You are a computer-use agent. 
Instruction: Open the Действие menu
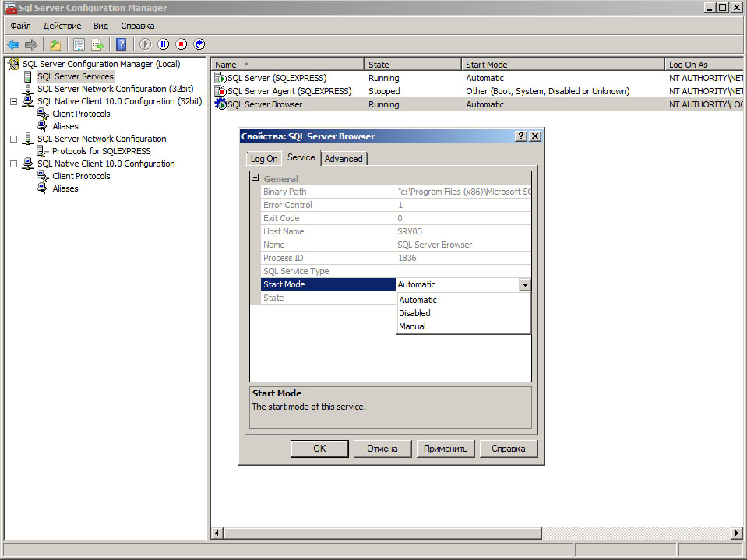click(x=62, y=26)
